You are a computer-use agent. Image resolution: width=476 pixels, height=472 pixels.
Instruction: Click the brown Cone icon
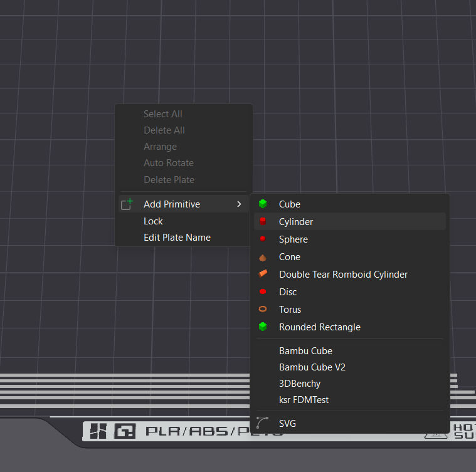pyautogui.click(x=263, y=257)
